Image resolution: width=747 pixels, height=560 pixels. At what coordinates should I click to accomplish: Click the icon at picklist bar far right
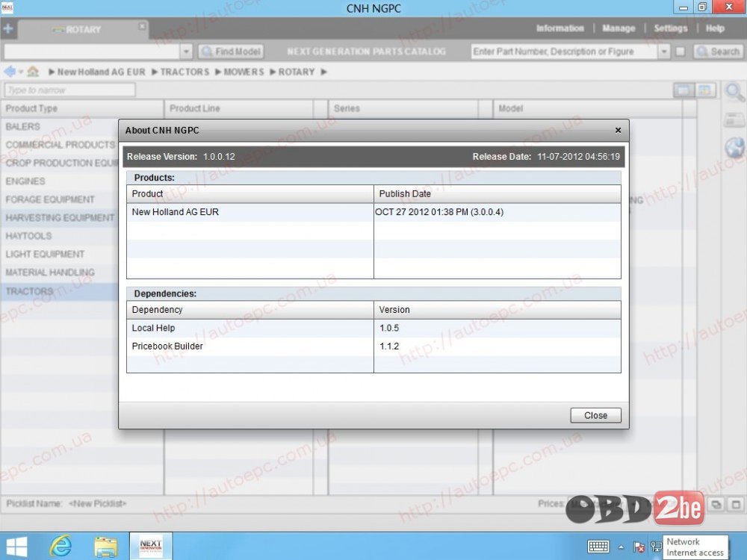coord(736,504)
